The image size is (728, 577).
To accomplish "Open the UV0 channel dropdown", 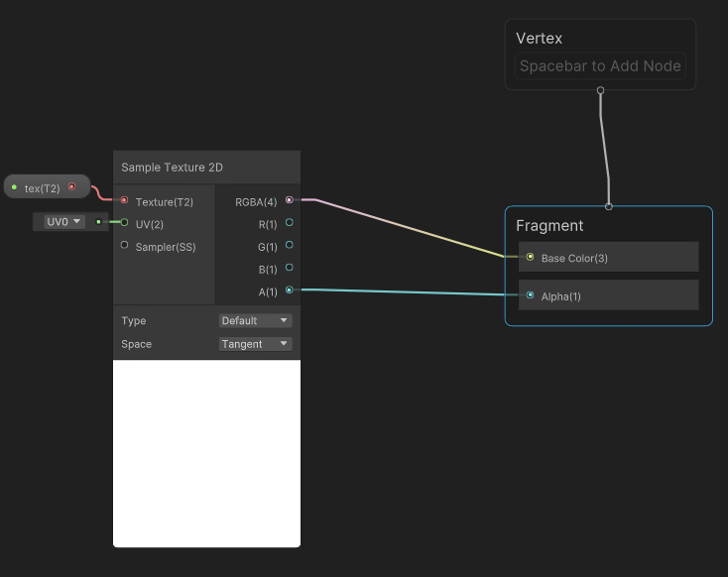I will pos(64,222).
